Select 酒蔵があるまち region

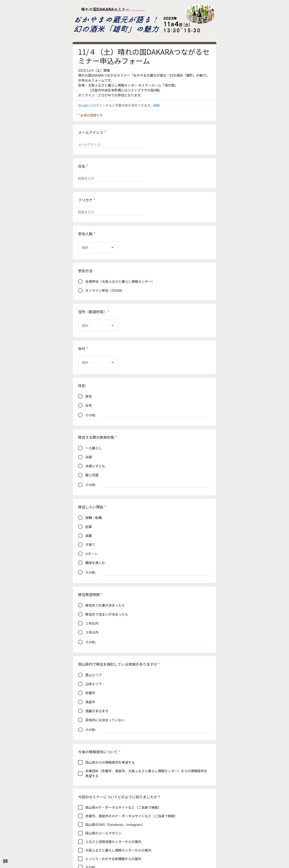point(80,711)
